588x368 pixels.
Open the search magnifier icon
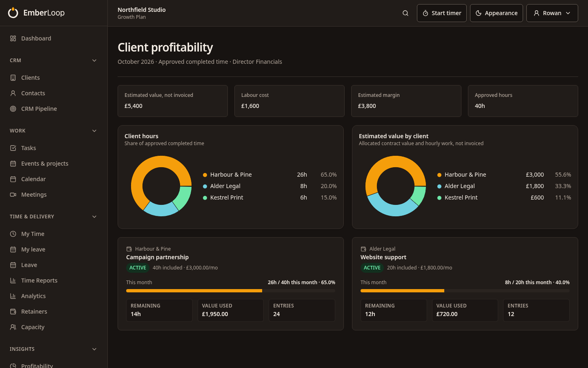[405, 13]
